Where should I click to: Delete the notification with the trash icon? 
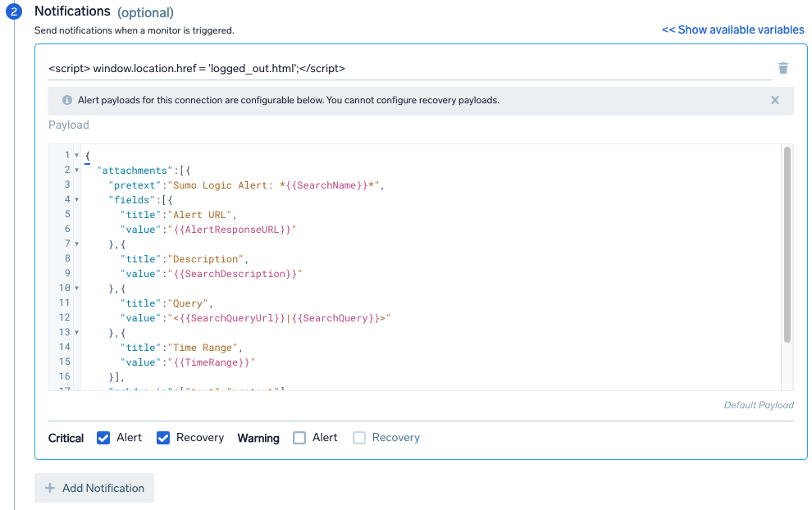pyautogui.click(x=782, y=68)
